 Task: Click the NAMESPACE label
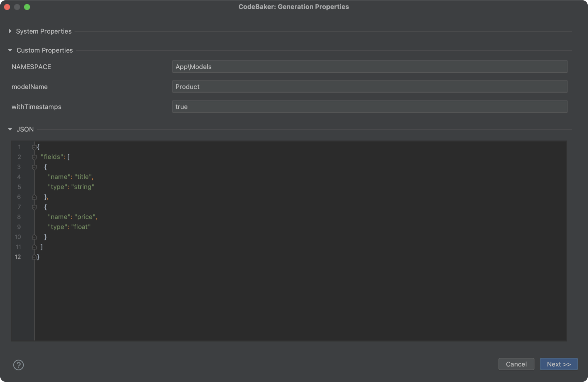pos(31,67)
